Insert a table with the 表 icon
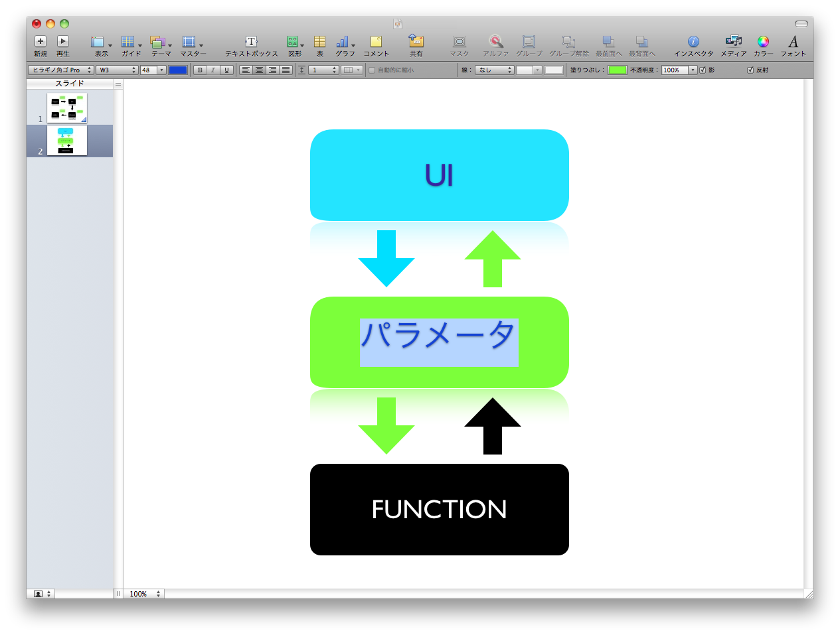840x635 pixels. [319, 42]
